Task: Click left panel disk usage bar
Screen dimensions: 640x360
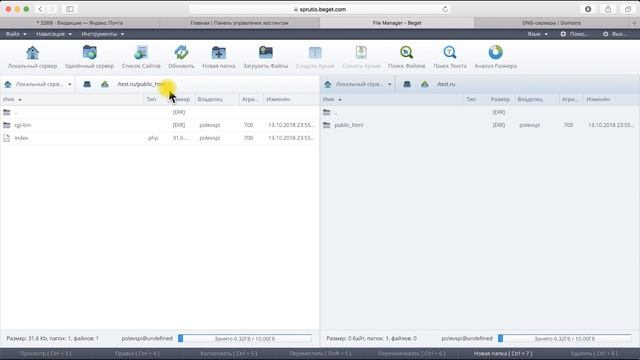Action: pyautogui.click(x=245, y=338)
